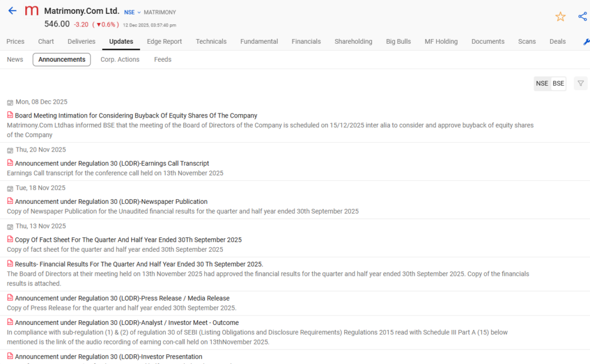This screenshot has height=364, width=590.
Task: Open the Shareholding tab
Action: (x=353, y=41)
